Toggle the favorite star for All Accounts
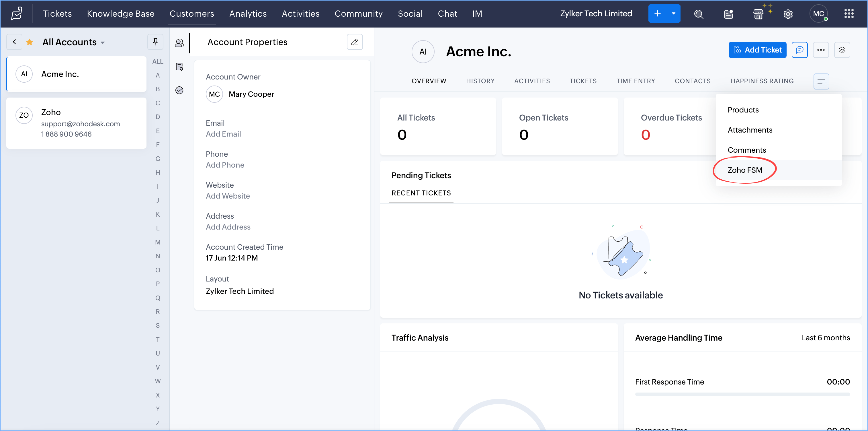Screen dimensions: 868x431 [30, 42]
